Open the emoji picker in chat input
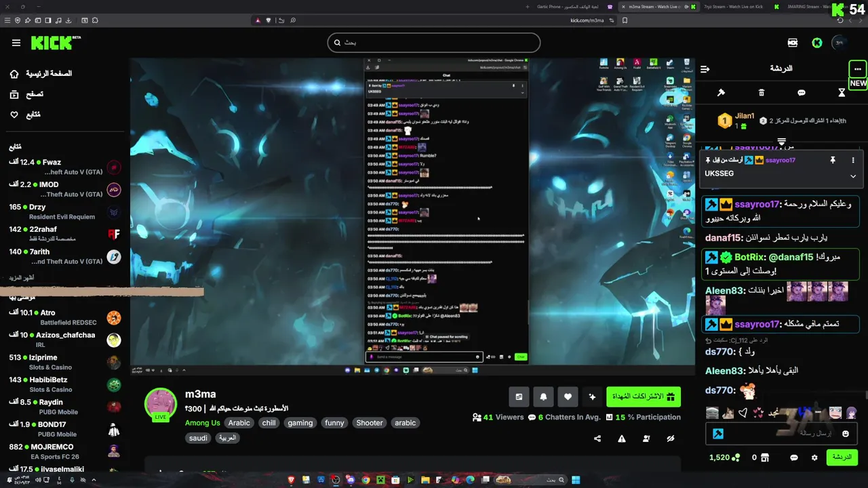Image resolution: width=868 pixels, height=488 pixels. 845,434
